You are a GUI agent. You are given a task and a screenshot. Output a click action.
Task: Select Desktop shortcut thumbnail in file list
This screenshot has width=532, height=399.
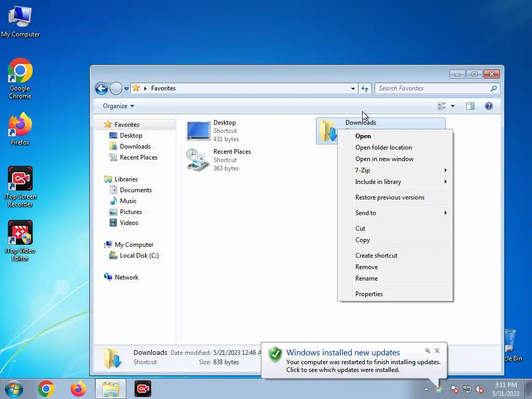pos(198,130)
